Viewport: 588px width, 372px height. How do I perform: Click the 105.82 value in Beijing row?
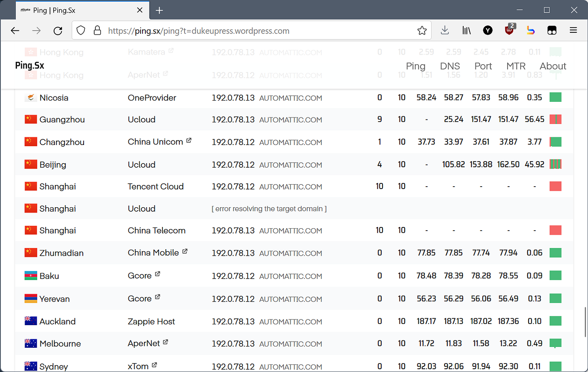click(454, 164)
